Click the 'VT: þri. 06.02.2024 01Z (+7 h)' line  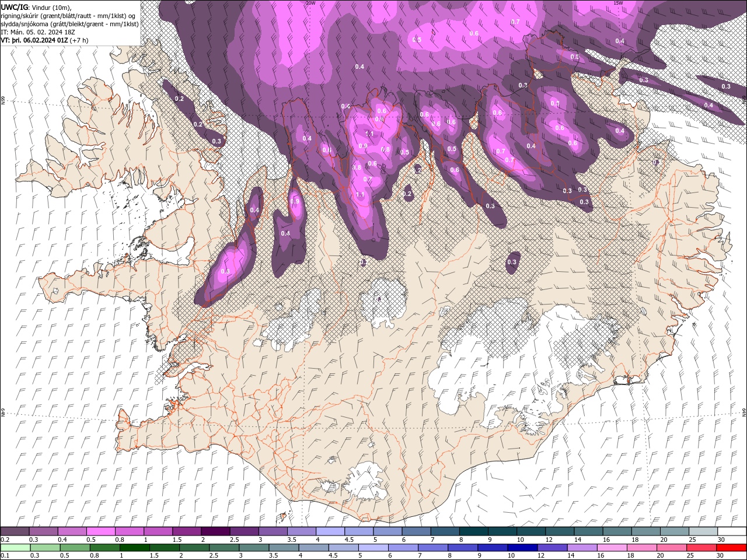coord(45,40)
